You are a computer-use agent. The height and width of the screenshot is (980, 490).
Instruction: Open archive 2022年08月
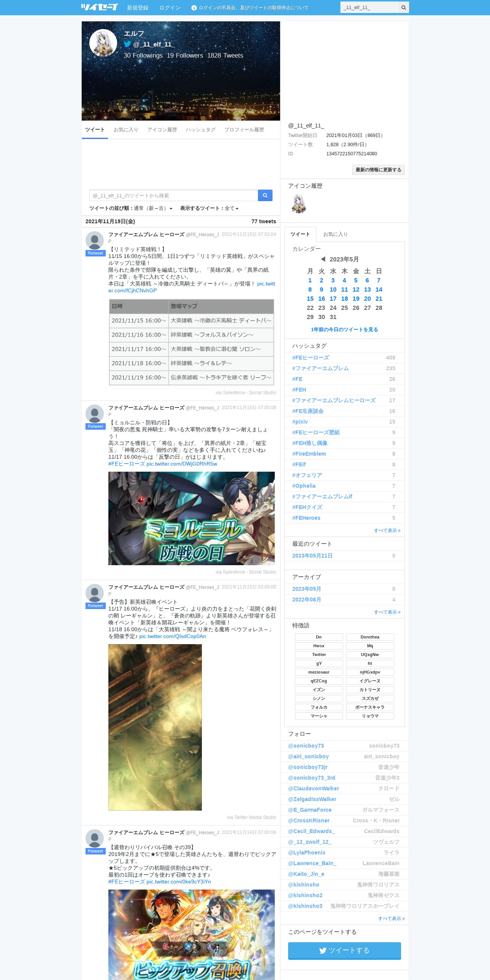[306, 600]
